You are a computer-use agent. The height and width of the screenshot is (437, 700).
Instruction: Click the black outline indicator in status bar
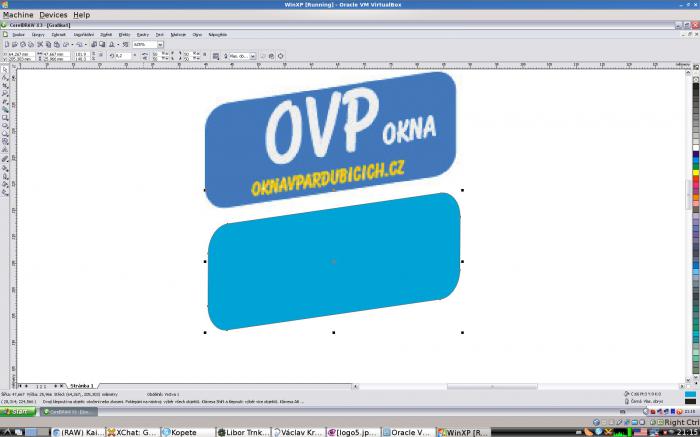(690, 401)
